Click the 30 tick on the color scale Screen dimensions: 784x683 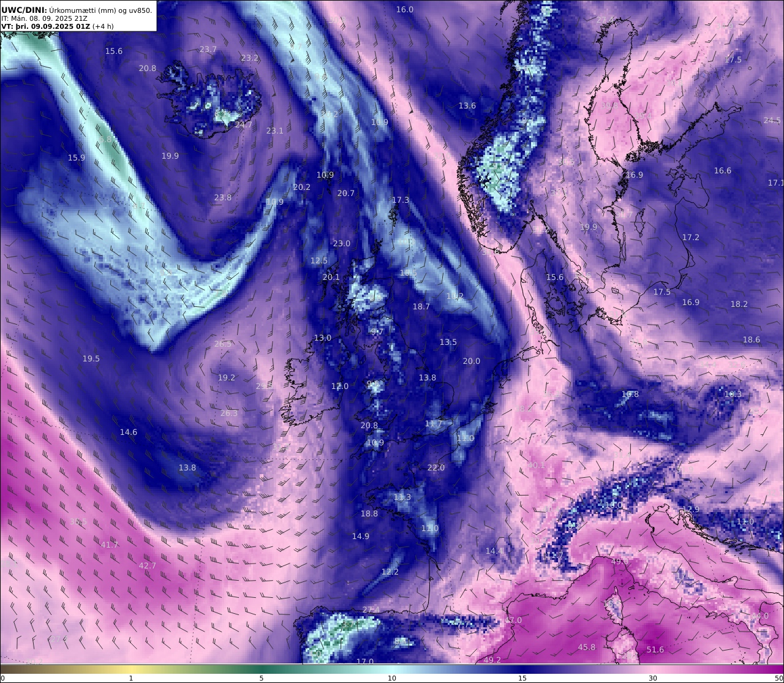pyautogui.click(x=653, y=678)
